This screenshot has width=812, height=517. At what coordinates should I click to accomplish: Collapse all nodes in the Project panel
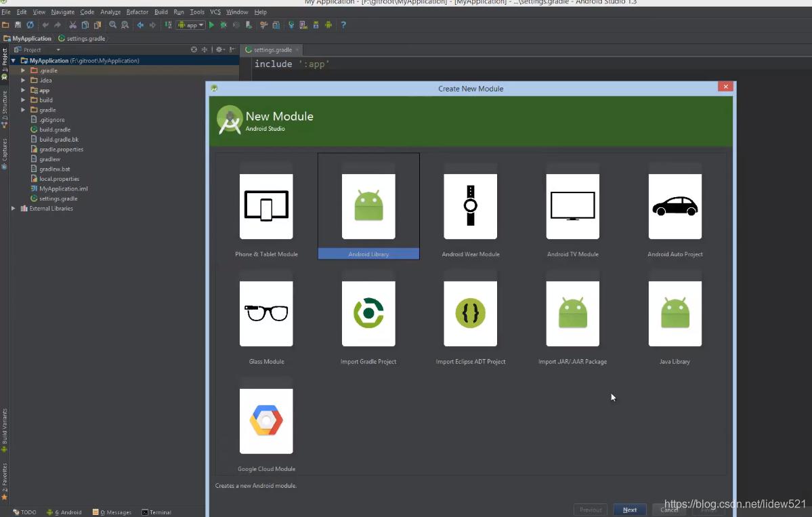[x=205, y=49]
